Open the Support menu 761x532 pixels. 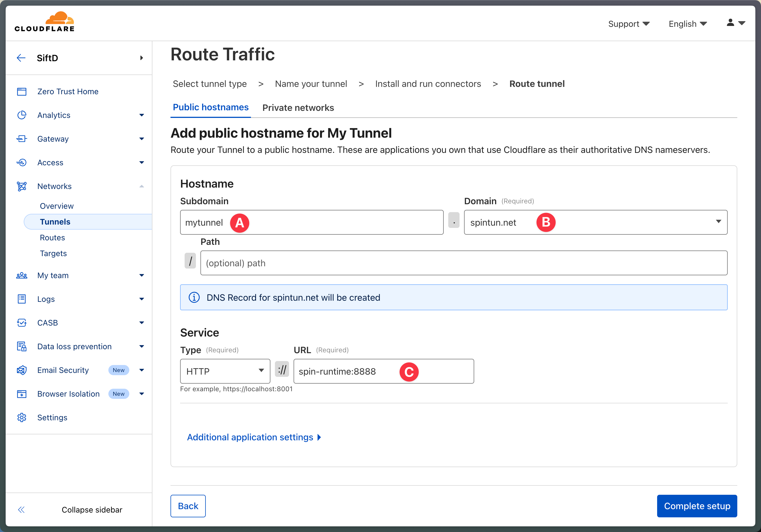[x=628, y=24]
